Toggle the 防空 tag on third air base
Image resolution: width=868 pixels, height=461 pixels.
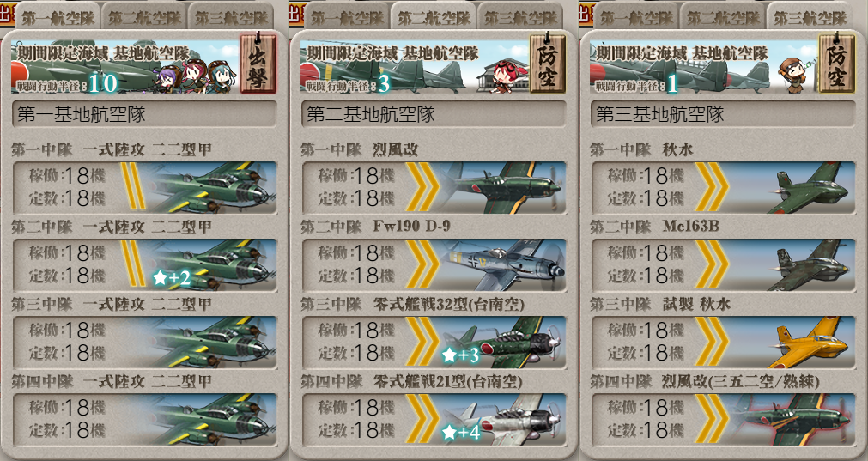coord(837,63)
